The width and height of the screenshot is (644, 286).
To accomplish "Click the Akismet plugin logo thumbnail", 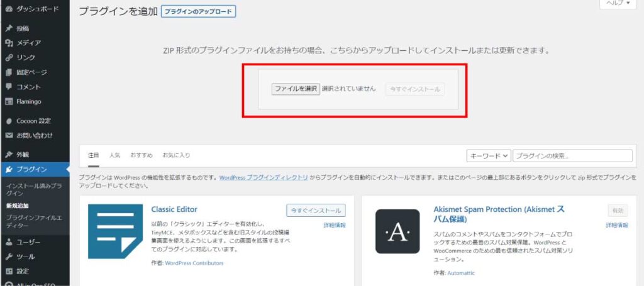I will pyautogui.click(x=397, y=231).
